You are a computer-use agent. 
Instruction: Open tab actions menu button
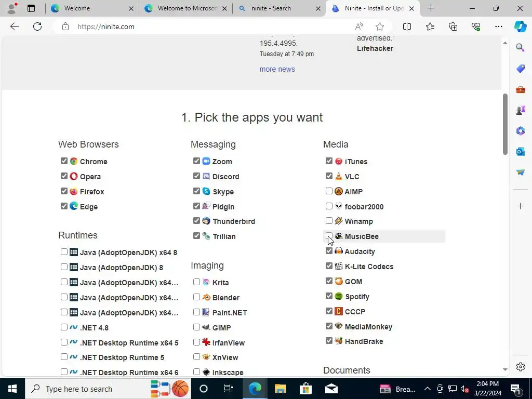pos(31,8)
